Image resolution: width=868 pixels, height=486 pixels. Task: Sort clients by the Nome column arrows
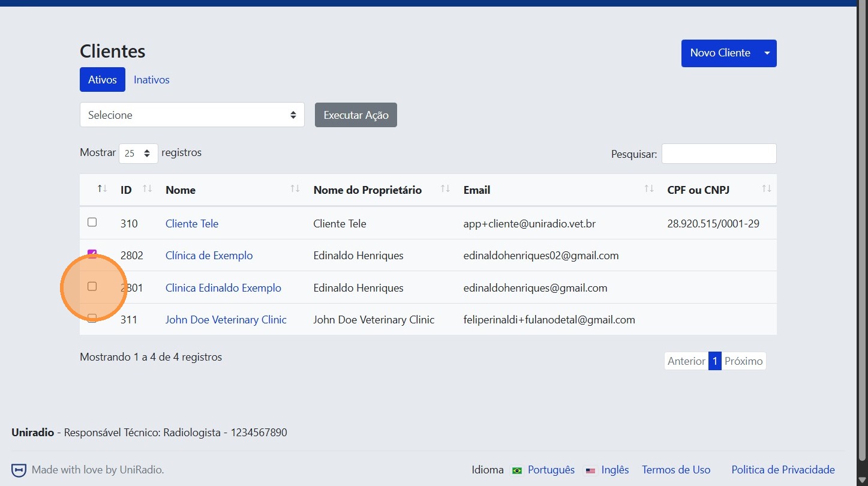[295, 189]
